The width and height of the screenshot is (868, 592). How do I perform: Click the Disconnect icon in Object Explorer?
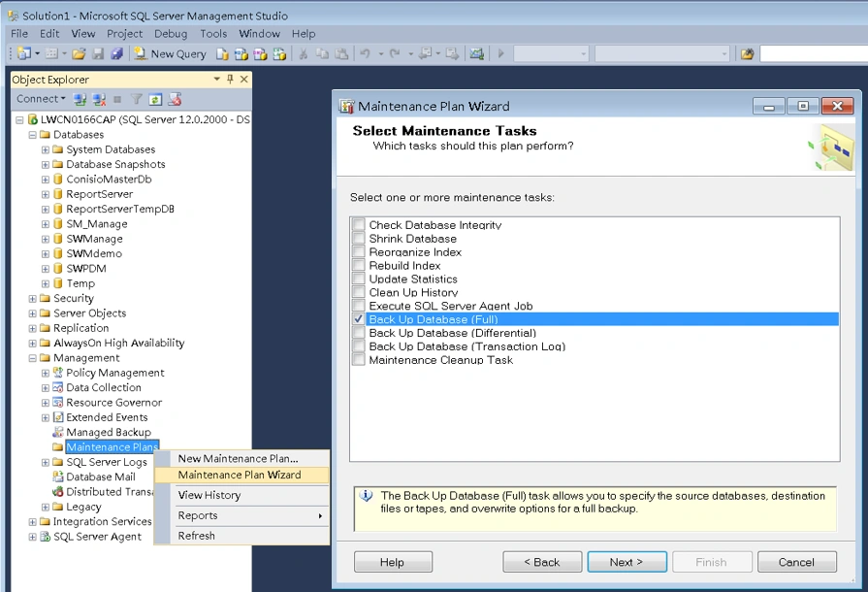[x=99, y=100]
